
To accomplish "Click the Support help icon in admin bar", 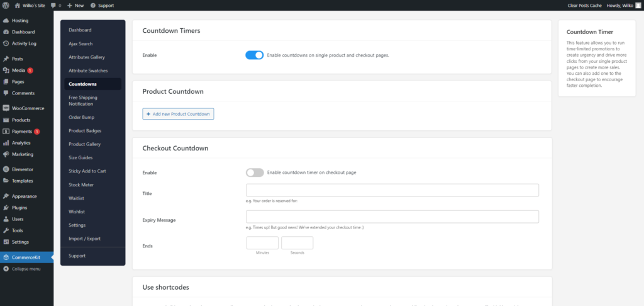I will 93,5.
